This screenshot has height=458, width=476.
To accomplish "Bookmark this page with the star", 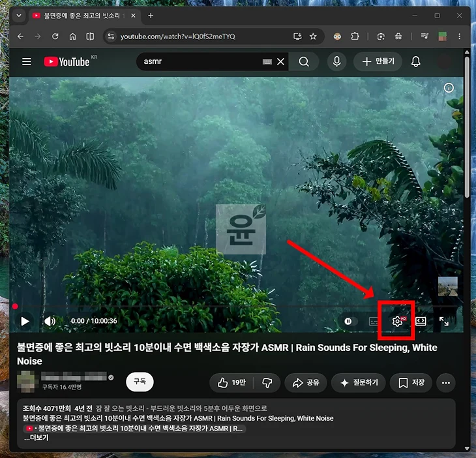I will 313,37.
